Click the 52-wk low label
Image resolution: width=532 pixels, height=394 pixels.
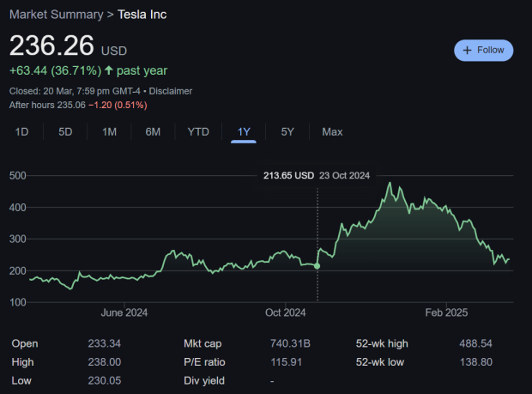coord(379,362)
